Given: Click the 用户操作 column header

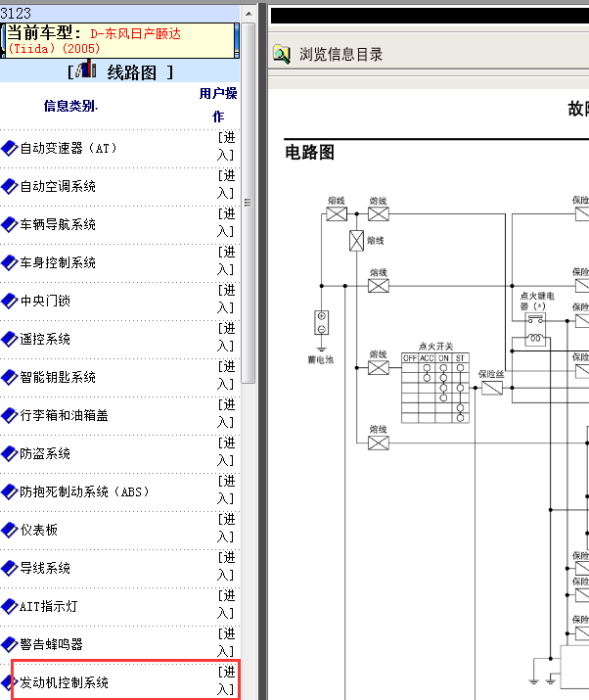Looking at the screenshot, I should (218, 105).
